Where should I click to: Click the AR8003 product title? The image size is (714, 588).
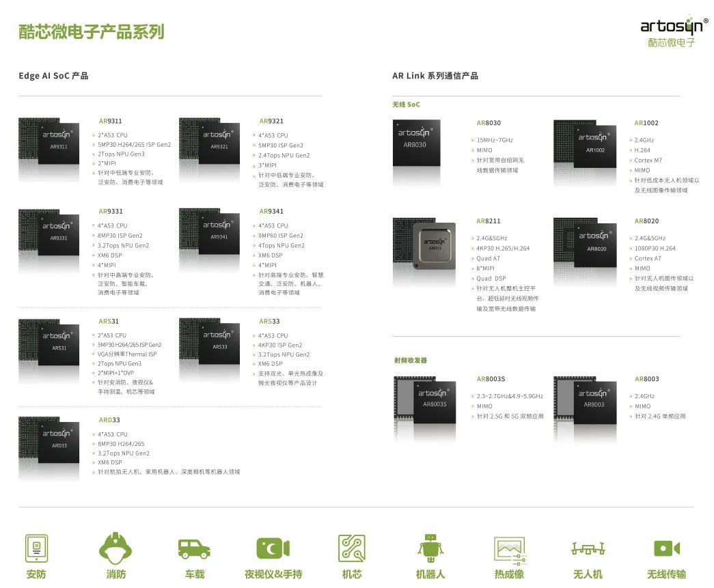(646, 379)
